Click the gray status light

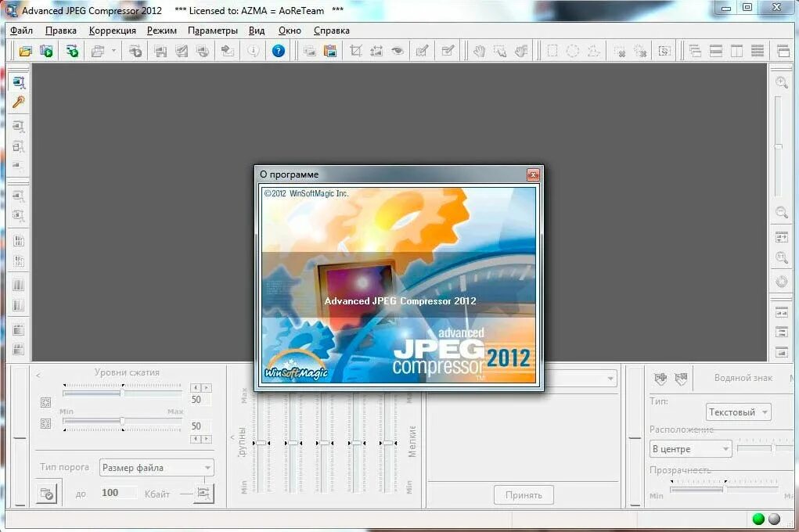pyautogui.click(x=774, y=519)
